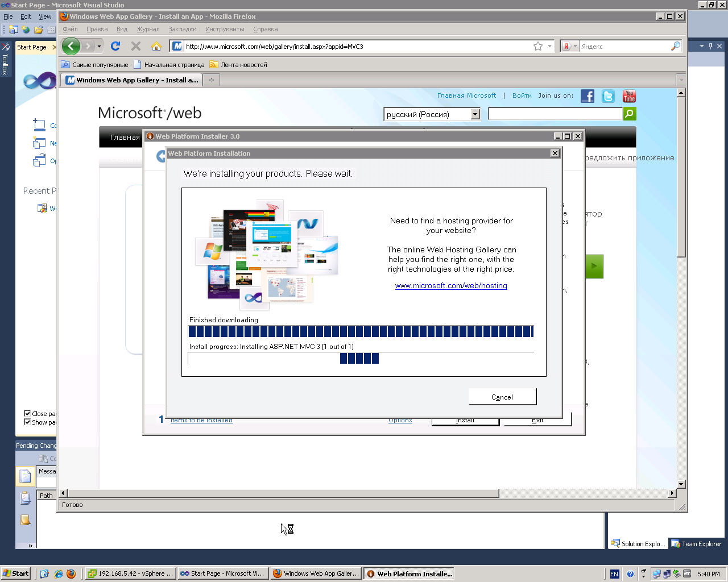Open the Главная tab on the website
Screen dimensions: 728x582
coord(125,137)
